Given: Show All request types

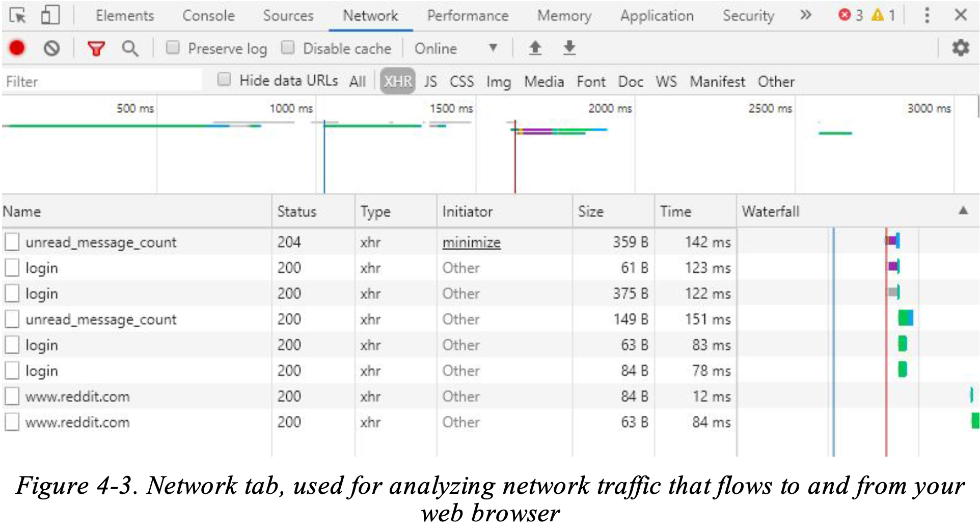Looking at the screenshot, I should (x=358, y=81).
